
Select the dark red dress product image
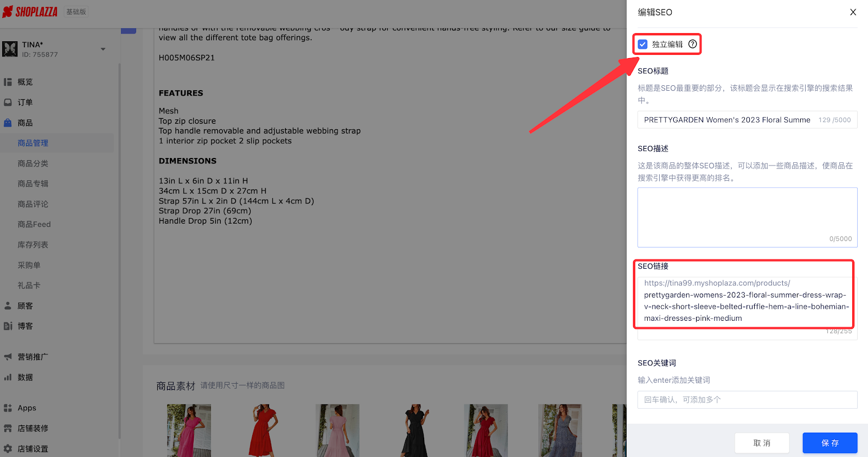point(486,430)
